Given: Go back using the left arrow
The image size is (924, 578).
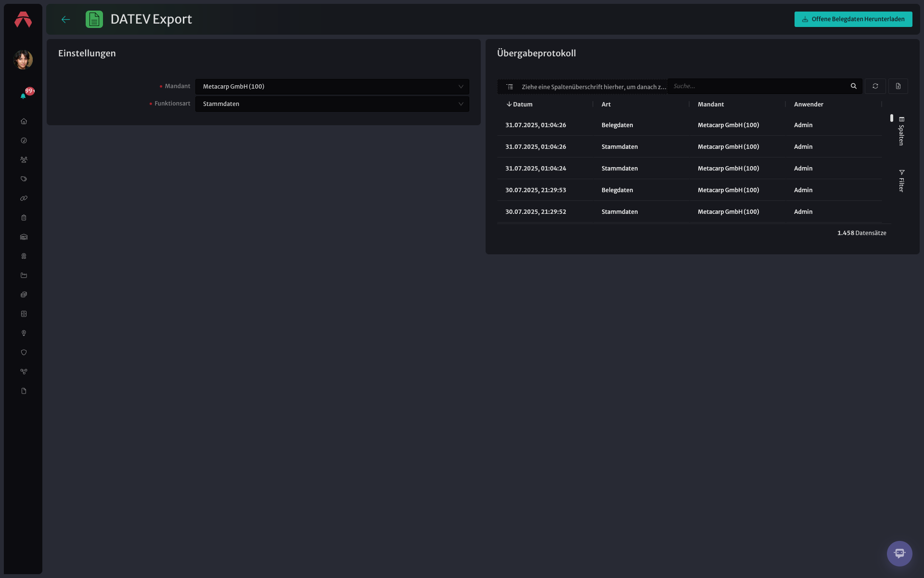Looking at the screenshot, I should pos(66,20).
